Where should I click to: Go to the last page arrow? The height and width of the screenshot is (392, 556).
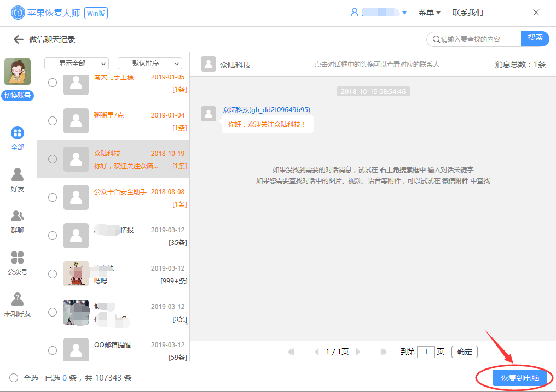(x=383, y=352)
